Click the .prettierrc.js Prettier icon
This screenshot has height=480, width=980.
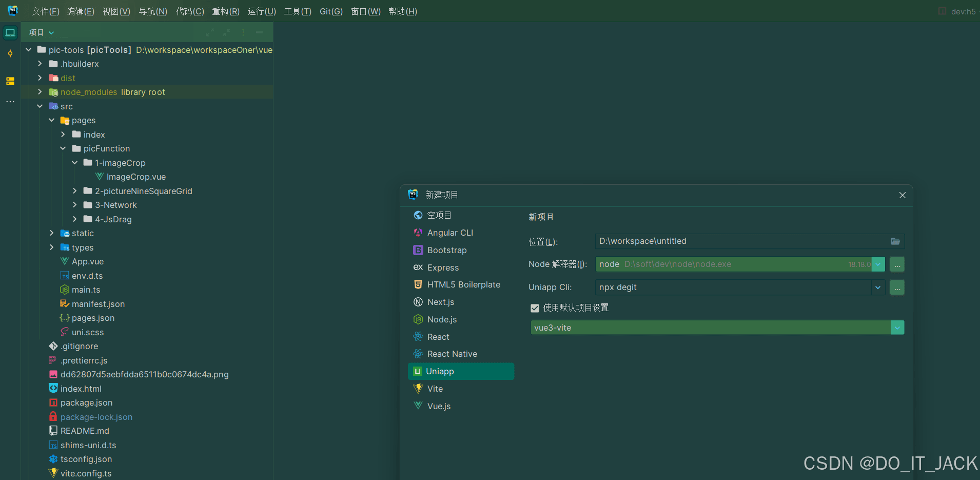coord(53,360)
